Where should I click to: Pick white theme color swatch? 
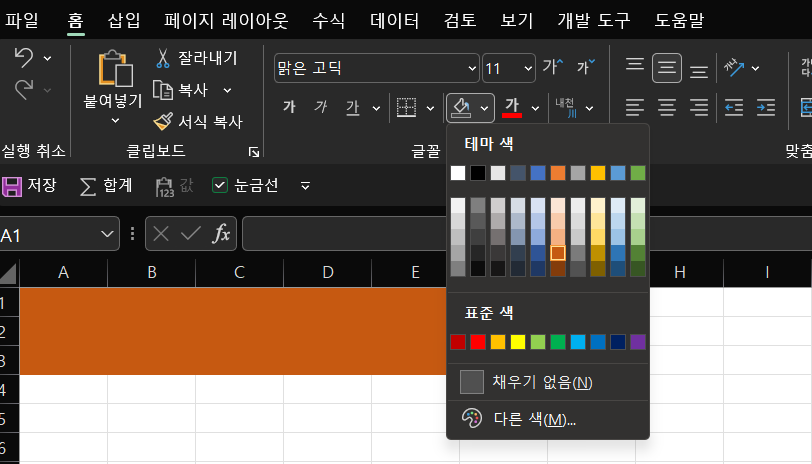click(458, 173)
